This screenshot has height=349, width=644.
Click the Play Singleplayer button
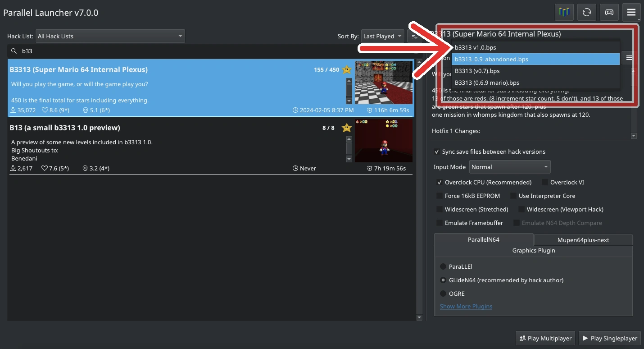(x=610, y=338)
